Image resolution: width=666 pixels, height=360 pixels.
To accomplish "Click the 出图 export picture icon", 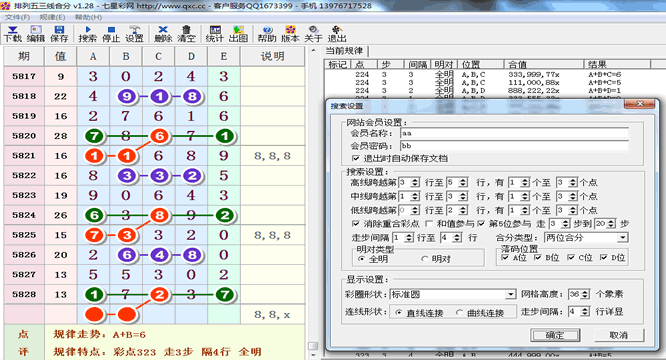I will coord(238,34).
